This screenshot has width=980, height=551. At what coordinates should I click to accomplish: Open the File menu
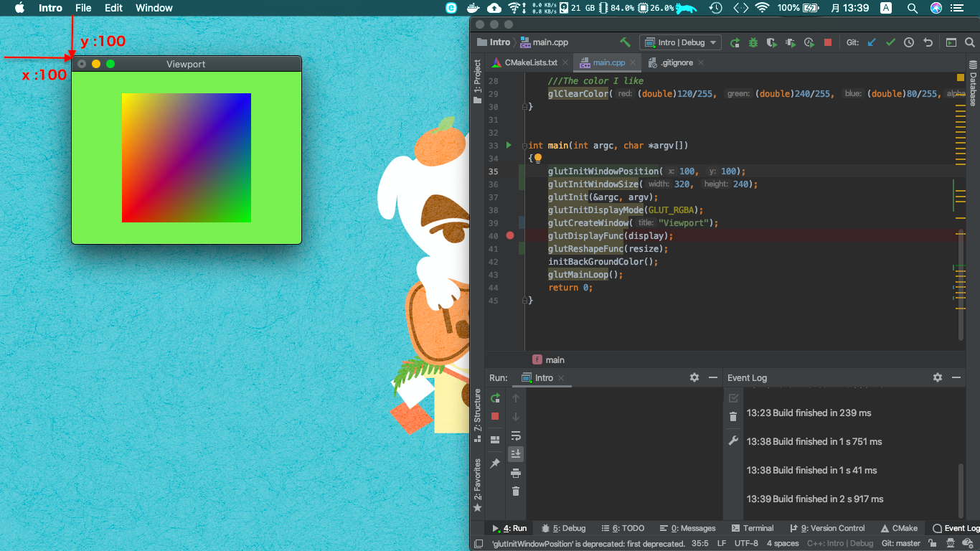(83, 8)
